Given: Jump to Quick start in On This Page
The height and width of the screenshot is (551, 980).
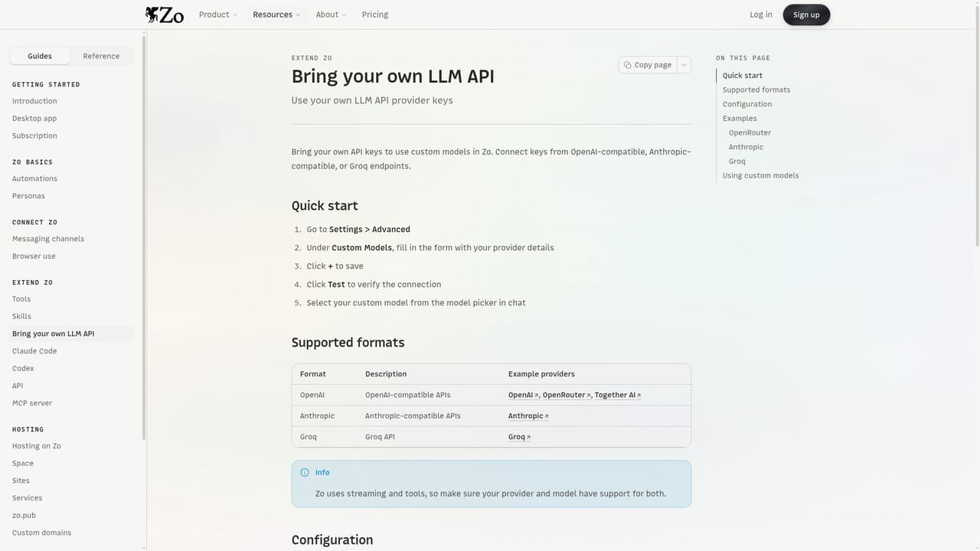Looking at the screenshot, I should coord(743,76).
